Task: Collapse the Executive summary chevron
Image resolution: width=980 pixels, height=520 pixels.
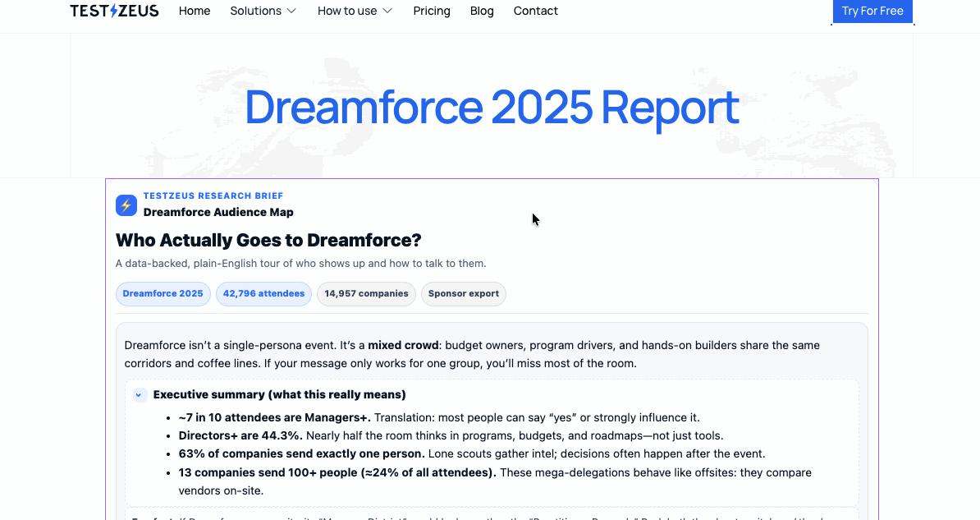Action: (x=140, y=395)
